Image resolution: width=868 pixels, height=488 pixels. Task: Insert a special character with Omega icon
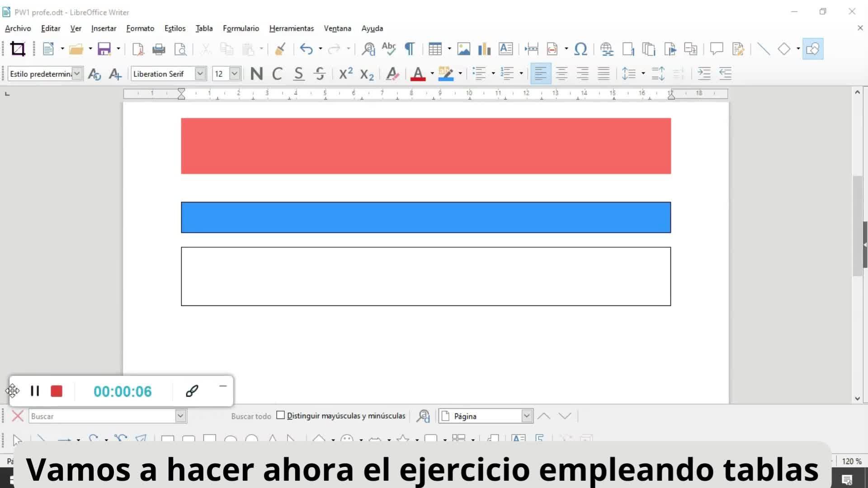[x=580, y=49]
